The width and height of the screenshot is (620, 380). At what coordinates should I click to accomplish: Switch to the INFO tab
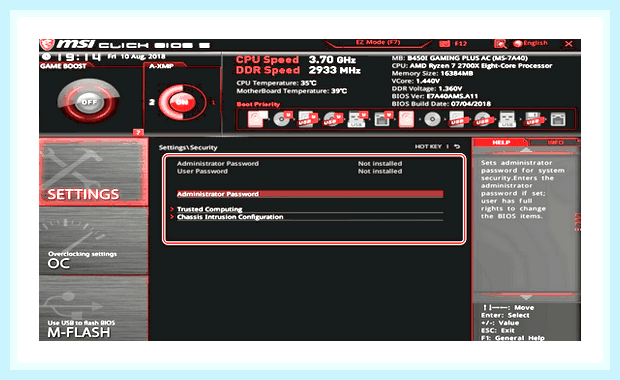tap(555, 142)
